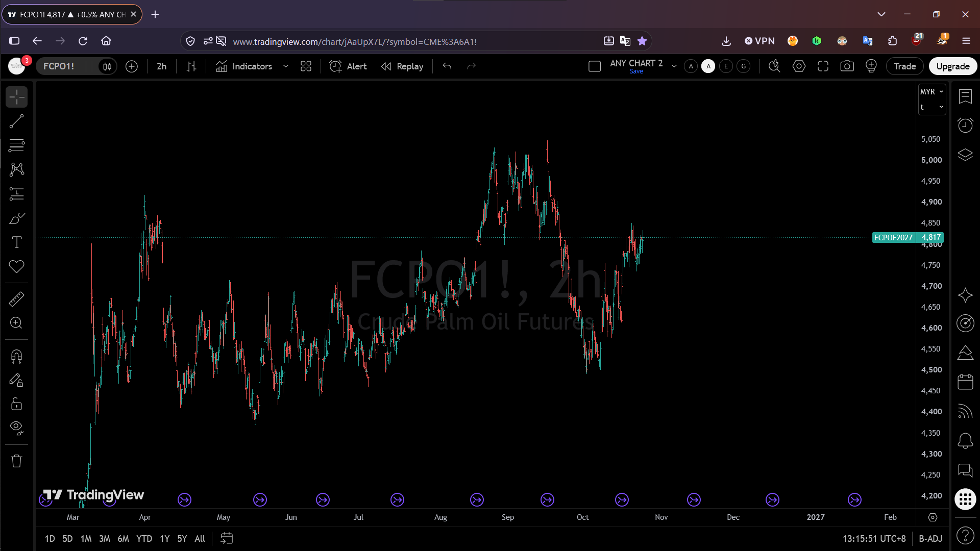Toggle stay in drawing mode

coord(16,380)
